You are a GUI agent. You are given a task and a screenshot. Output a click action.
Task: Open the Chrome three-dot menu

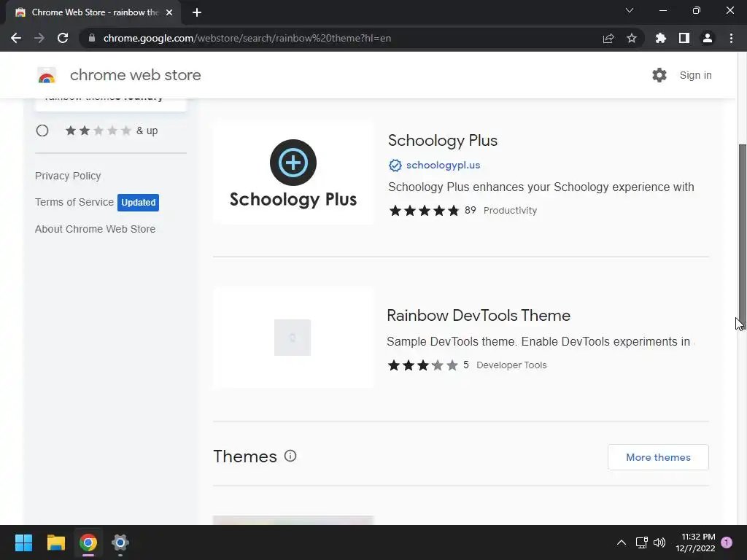[731, 38]
